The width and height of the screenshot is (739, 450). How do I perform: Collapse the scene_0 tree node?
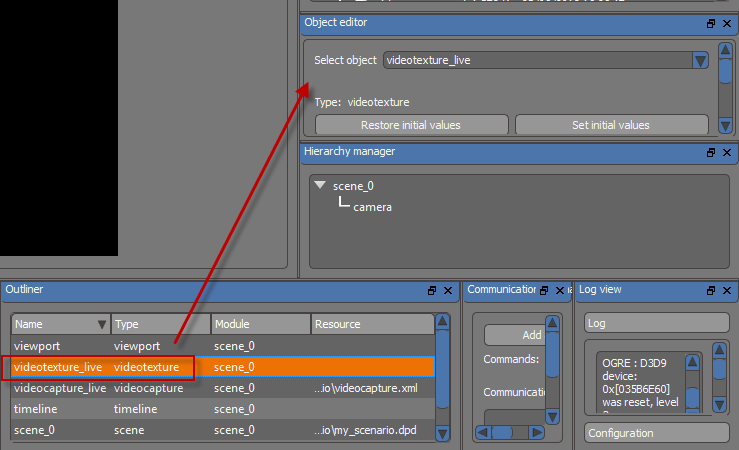pyautogui.click(x=320, y=185)
